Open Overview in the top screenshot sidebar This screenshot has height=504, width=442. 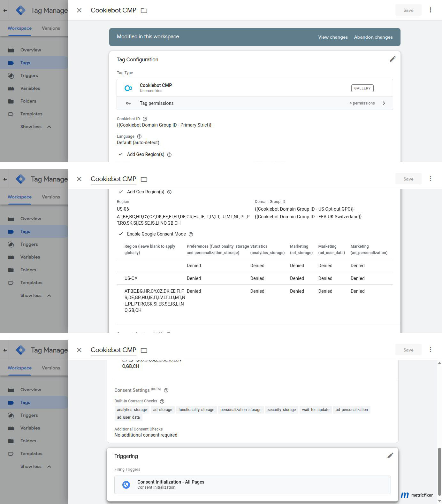tap(31, 50)
